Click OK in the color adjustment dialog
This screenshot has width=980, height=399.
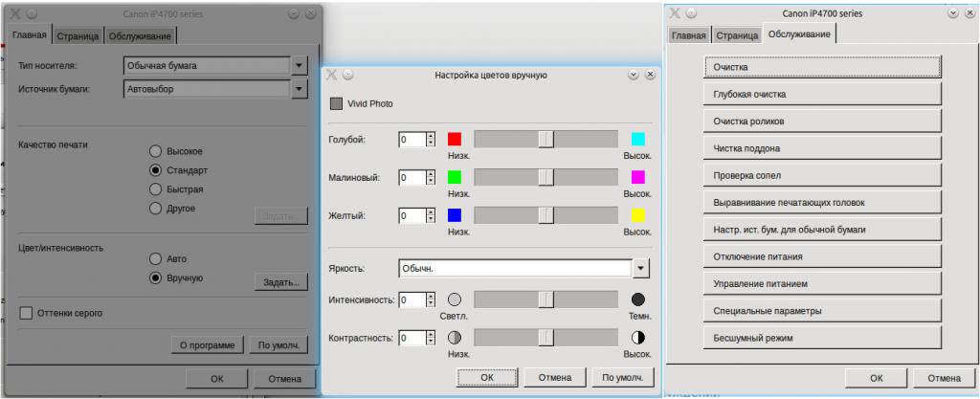(487, 377)
